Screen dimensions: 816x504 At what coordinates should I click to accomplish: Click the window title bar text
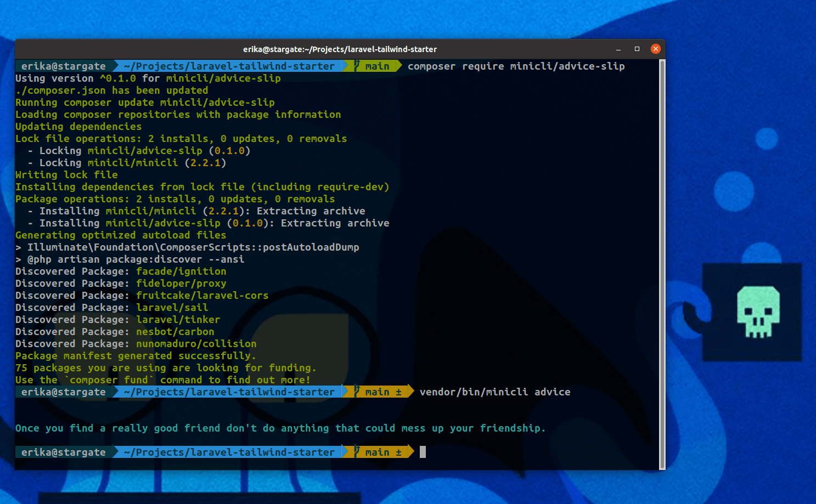340,49
